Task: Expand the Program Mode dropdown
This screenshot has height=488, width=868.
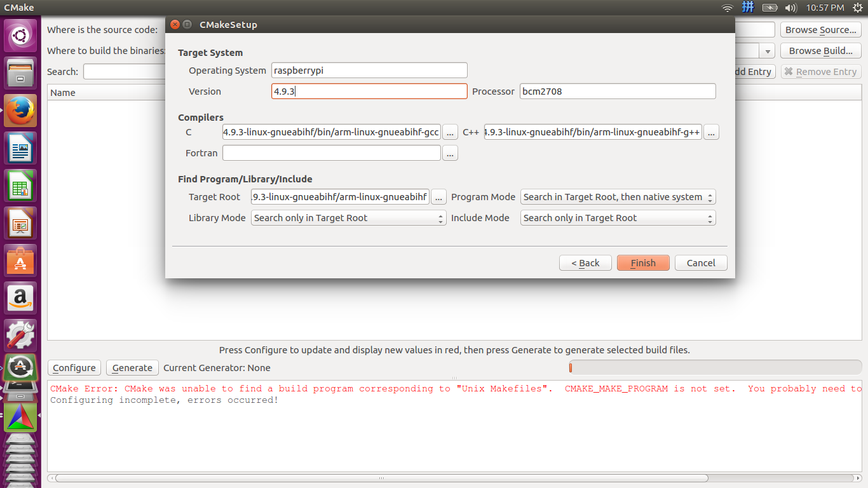Action: click(x=618, y=197)
